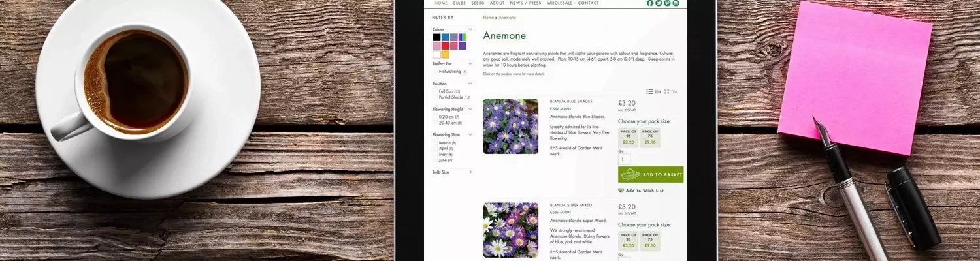Collapse the Flowering Height filter section
Screen dimensions: 980x261
(x=470, y=109)
